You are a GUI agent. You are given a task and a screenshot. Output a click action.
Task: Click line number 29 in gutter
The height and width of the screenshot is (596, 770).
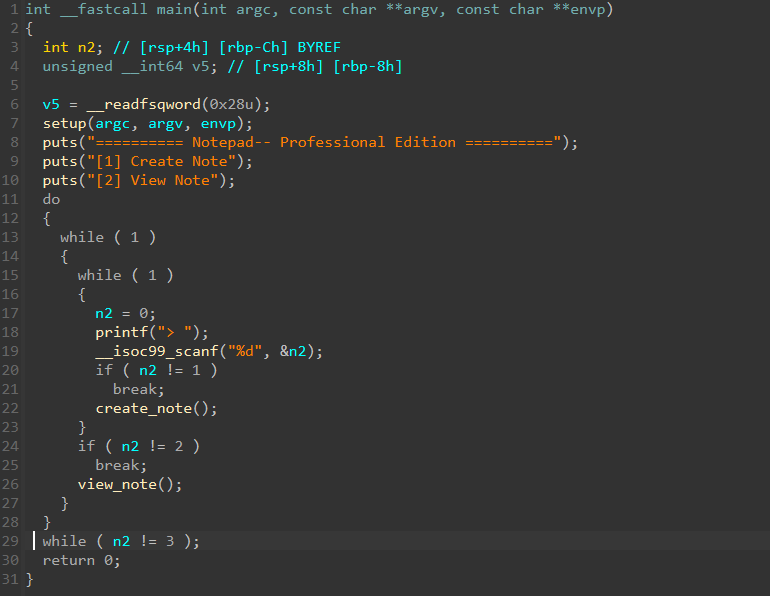coord(10,542)
